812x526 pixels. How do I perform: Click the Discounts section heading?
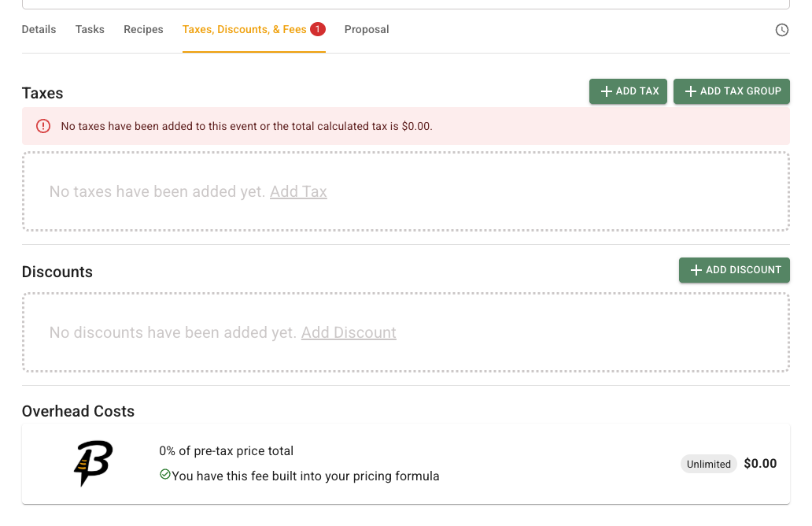(57, 272)
